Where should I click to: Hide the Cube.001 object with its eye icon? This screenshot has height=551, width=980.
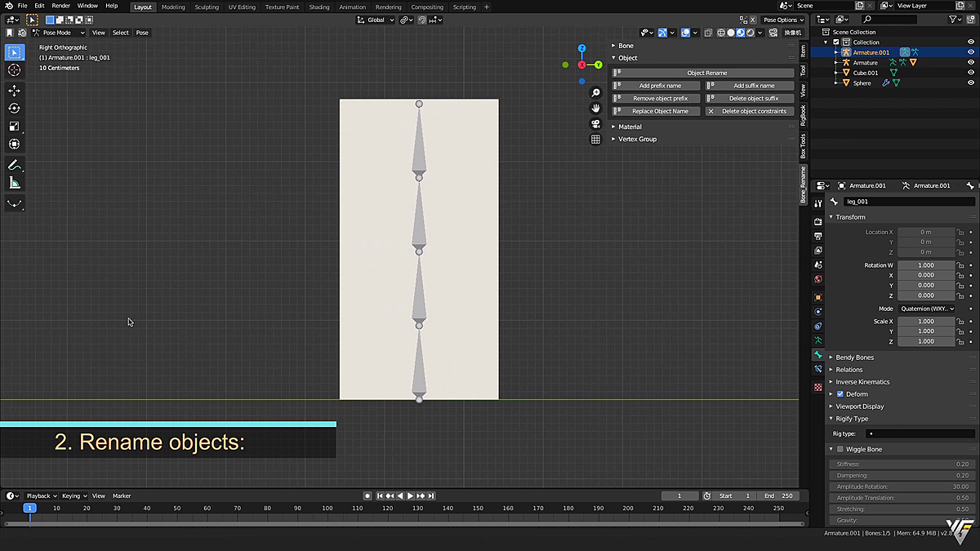[x=971, y=72]
